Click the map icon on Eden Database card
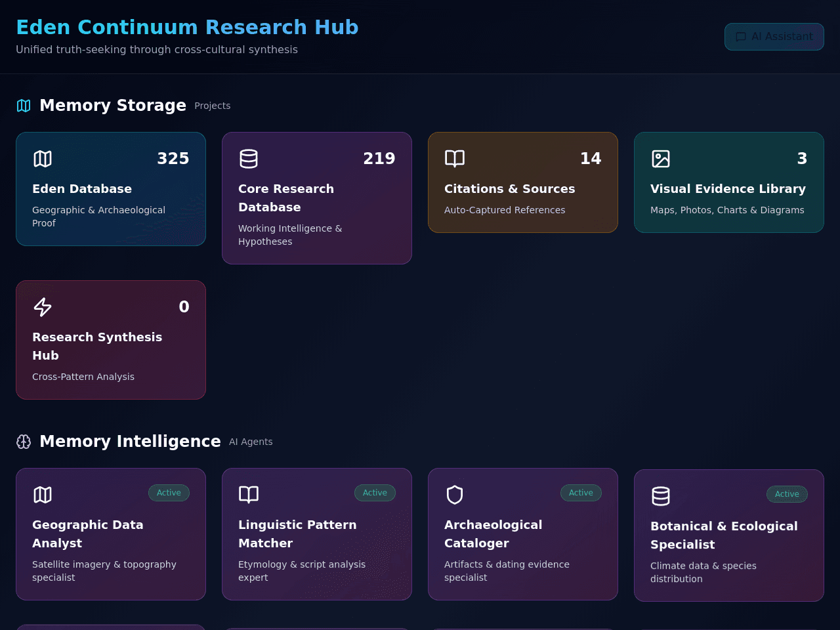This screenshot has height=630, width=840. 43,159
